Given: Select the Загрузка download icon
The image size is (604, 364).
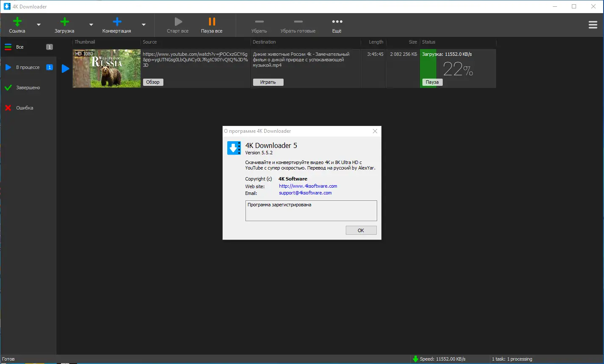Looking at the screenshot, I should pyautogui.click(x=64, y=21).
